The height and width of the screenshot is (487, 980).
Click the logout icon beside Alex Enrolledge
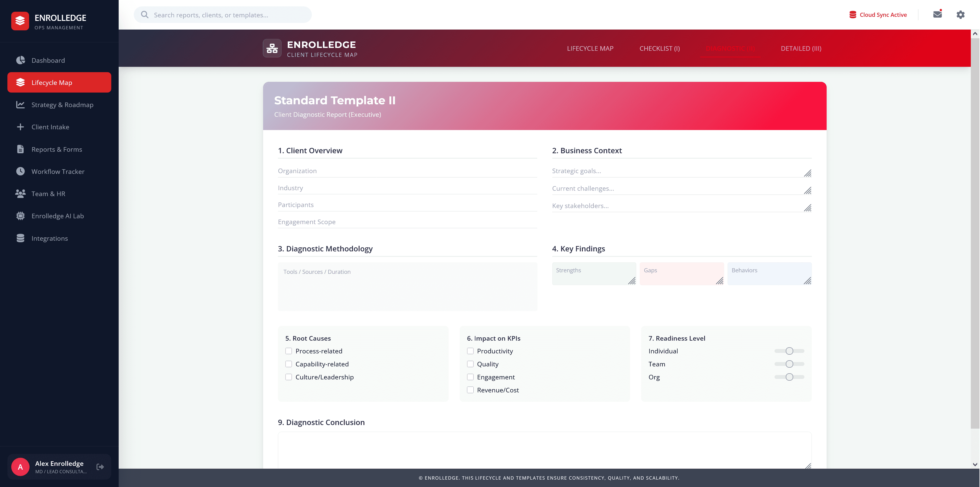[100, 467]
